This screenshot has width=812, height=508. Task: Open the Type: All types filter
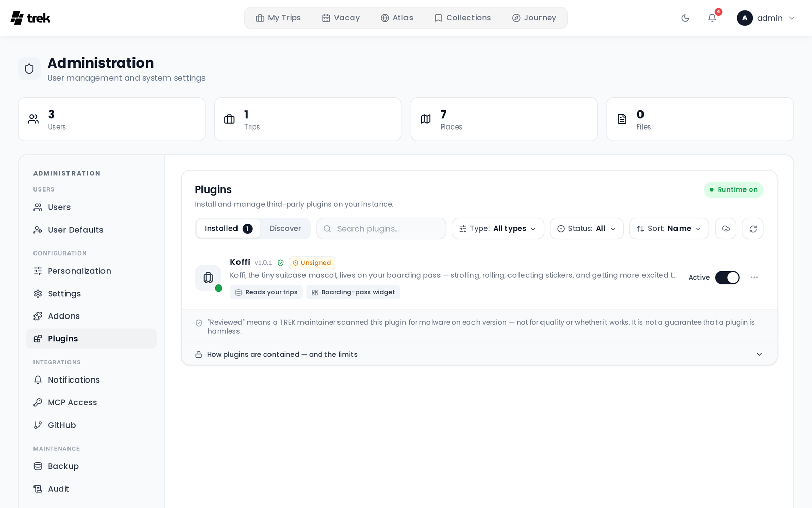tap(498, 229)
